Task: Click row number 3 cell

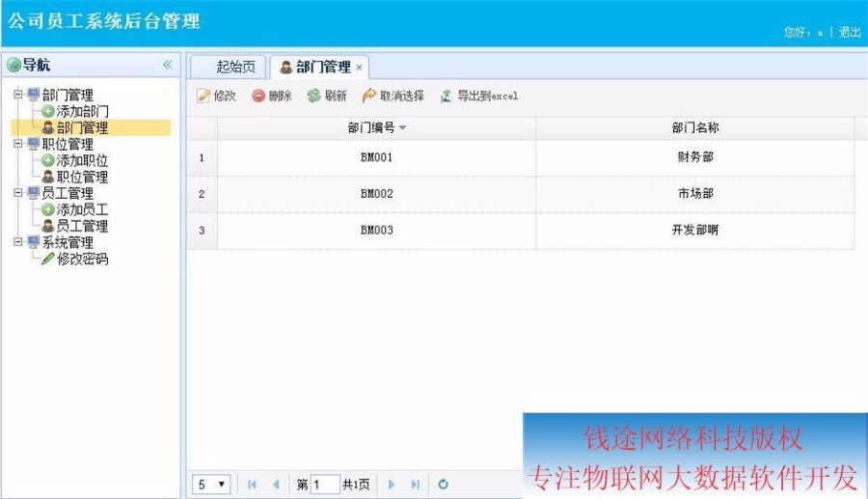Action: (203, 230)
